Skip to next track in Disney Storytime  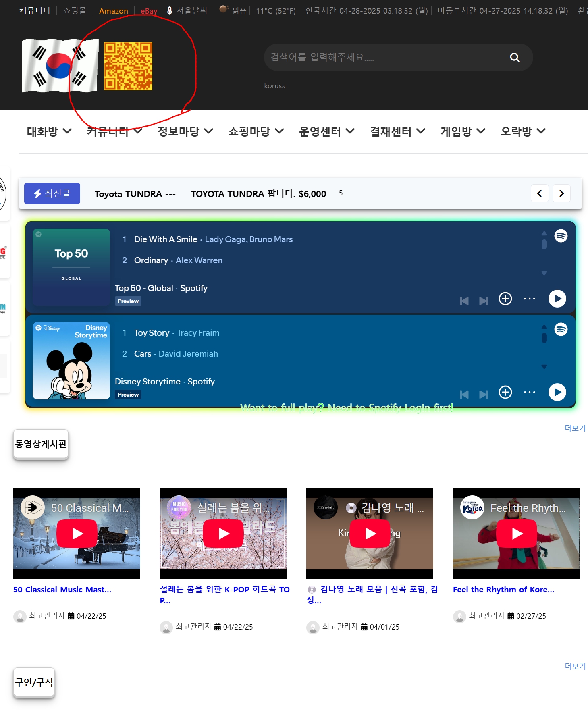[483, 394]
